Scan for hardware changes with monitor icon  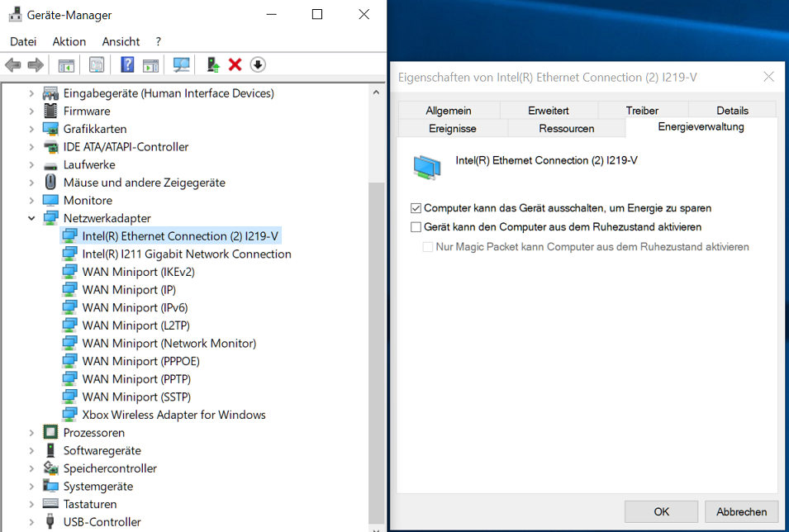(181, 65)
